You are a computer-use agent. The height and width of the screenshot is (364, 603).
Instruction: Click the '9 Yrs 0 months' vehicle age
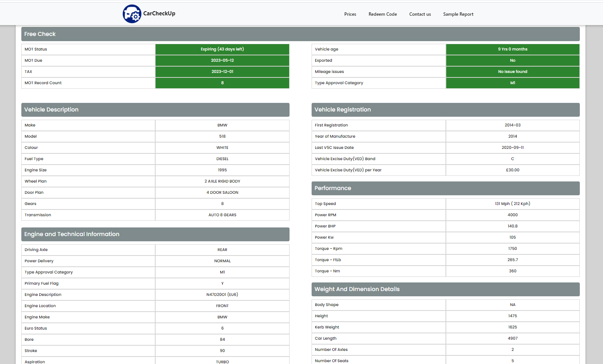pos(512,49)
